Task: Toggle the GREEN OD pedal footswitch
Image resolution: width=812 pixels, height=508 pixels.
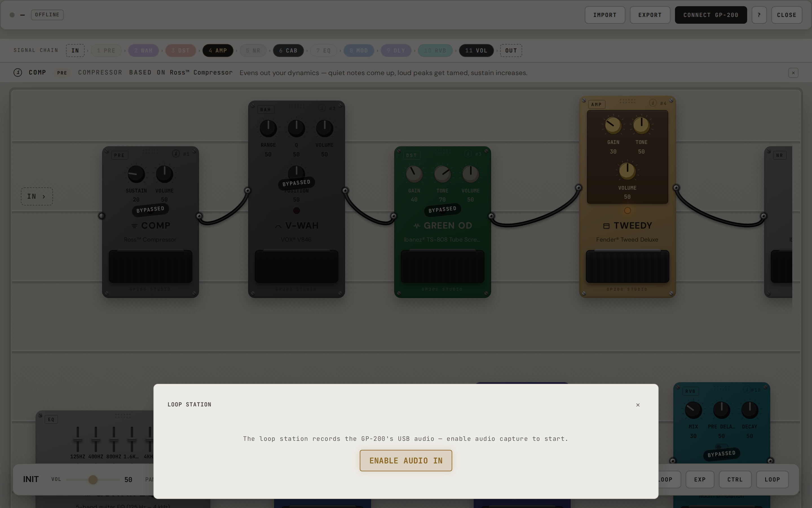Action: tap(442, 266)
